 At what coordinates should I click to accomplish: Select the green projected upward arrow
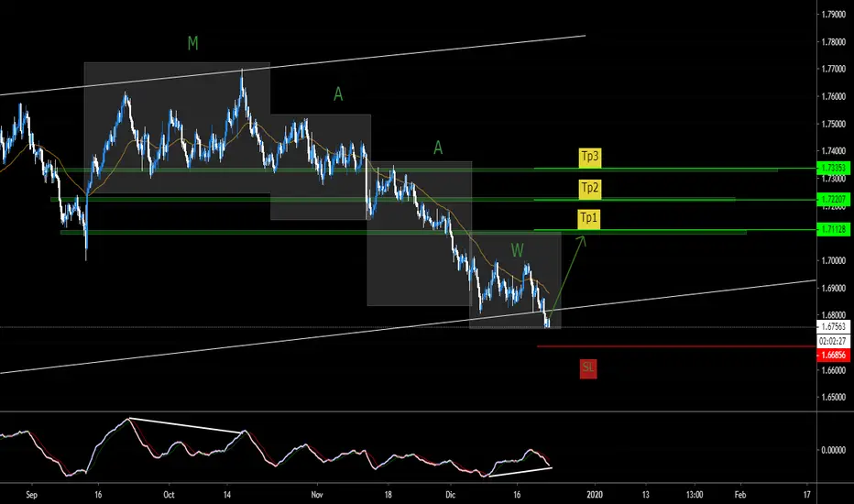coord(567,277)
